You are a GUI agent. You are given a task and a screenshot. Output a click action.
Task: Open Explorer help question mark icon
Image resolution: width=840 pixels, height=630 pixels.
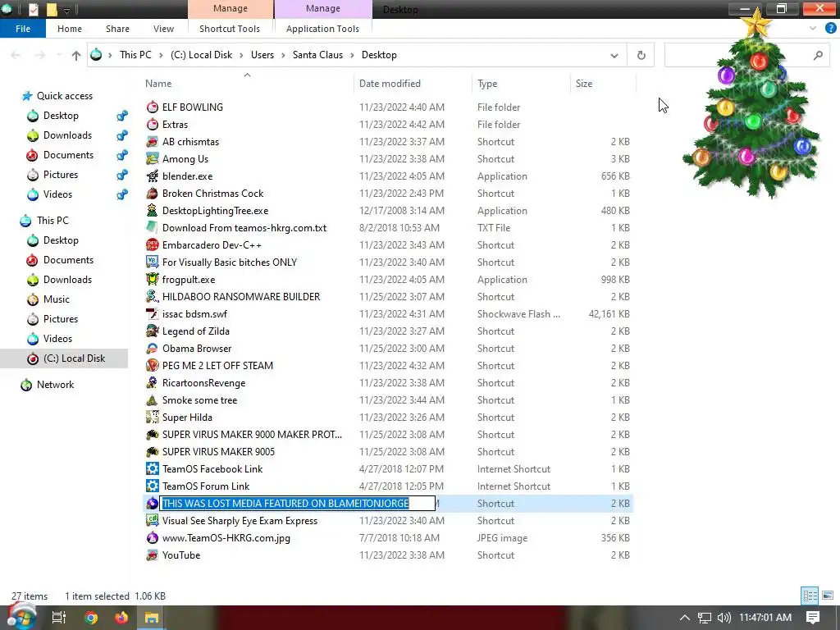point(830,29)
